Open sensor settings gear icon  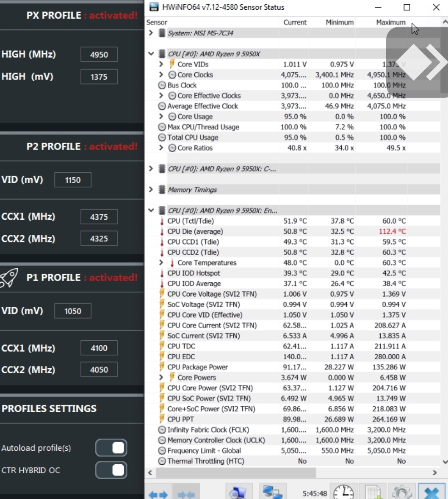(x=402, y=493)
